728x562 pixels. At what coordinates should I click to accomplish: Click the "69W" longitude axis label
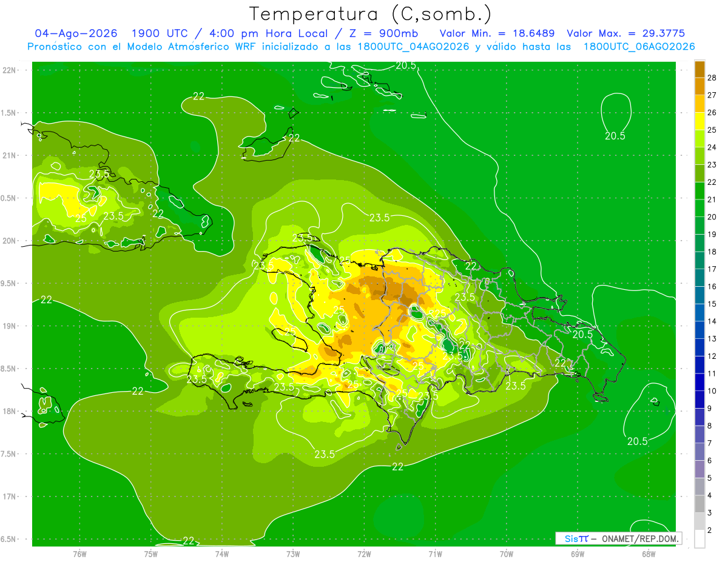click(577, 554)
